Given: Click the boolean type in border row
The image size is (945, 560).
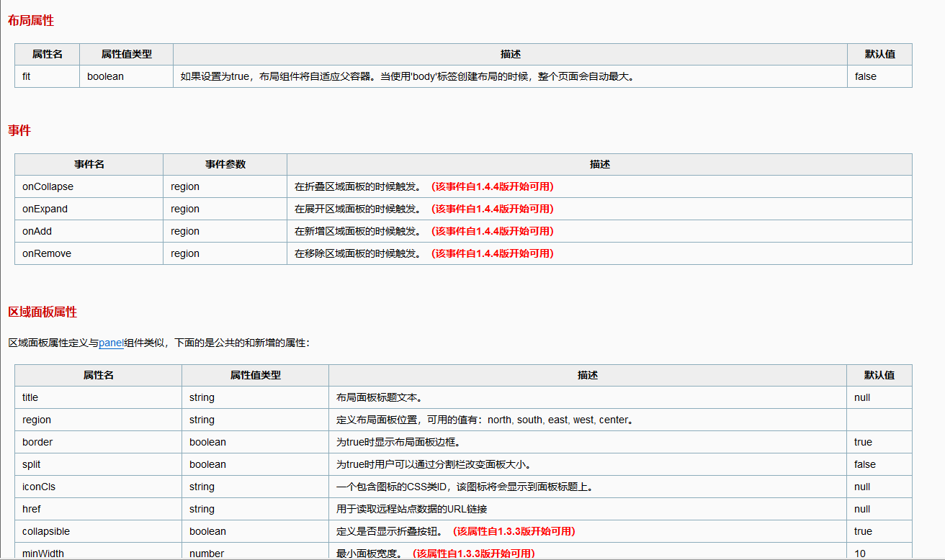Looking at the screenshot, I should tap(207, 442).
